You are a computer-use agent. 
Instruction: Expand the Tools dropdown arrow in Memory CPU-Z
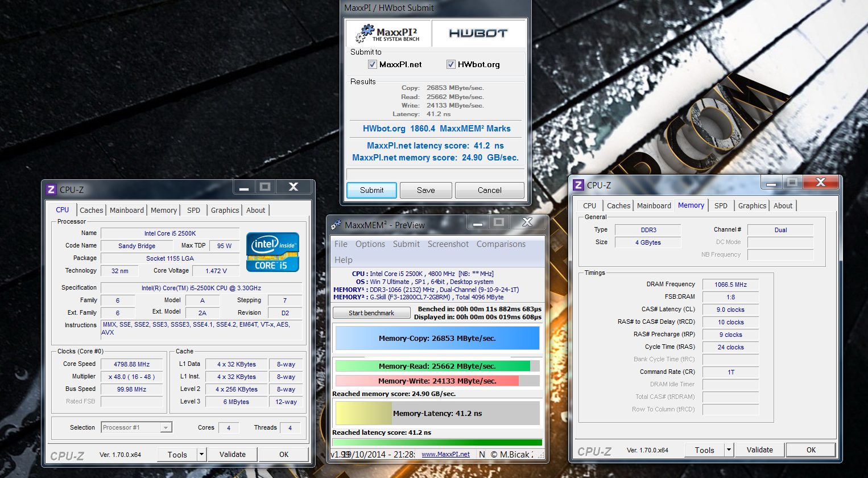[x=728, y=450]
